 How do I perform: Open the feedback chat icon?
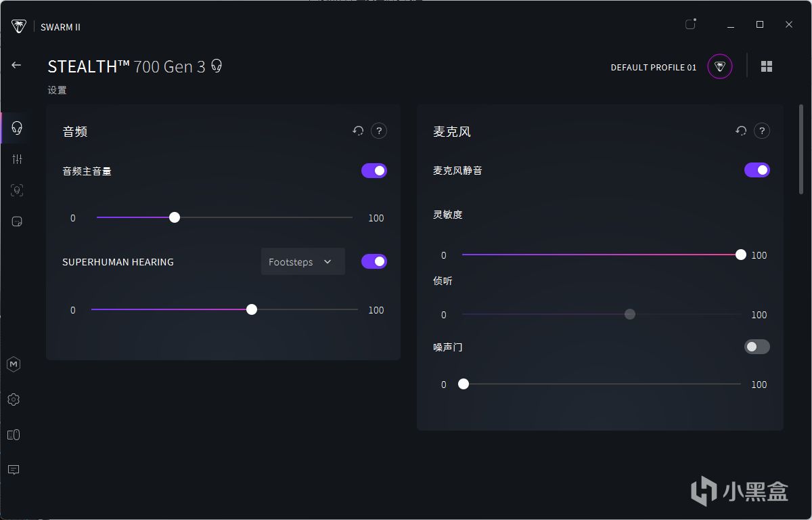pos(14,470)
